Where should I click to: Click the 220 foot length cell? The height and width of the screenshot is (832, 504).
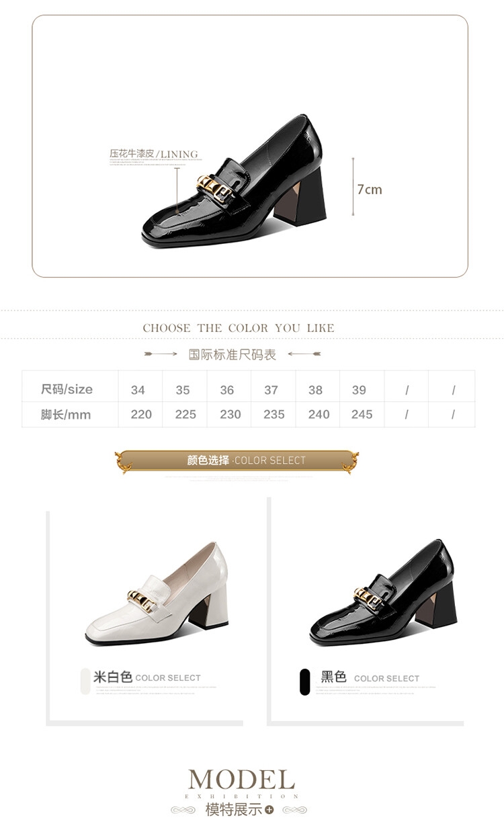pyautogui.click(x=141, y=415)
